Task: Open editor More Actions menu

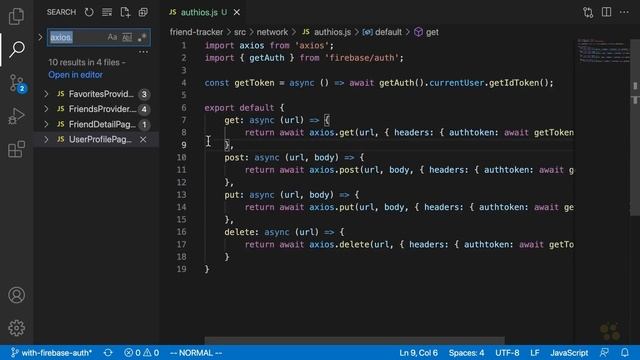Action: pos(624,12)
